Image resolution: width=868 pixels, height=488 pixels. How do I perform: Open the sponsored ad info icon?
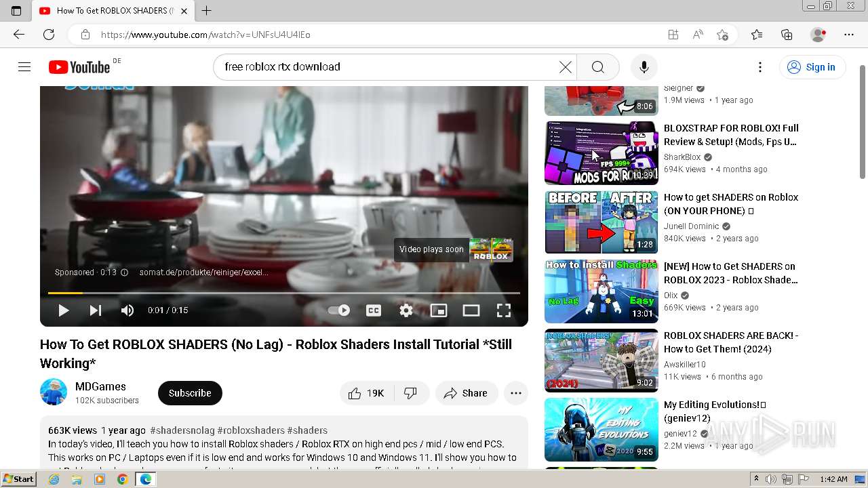(x=124, y=272)
